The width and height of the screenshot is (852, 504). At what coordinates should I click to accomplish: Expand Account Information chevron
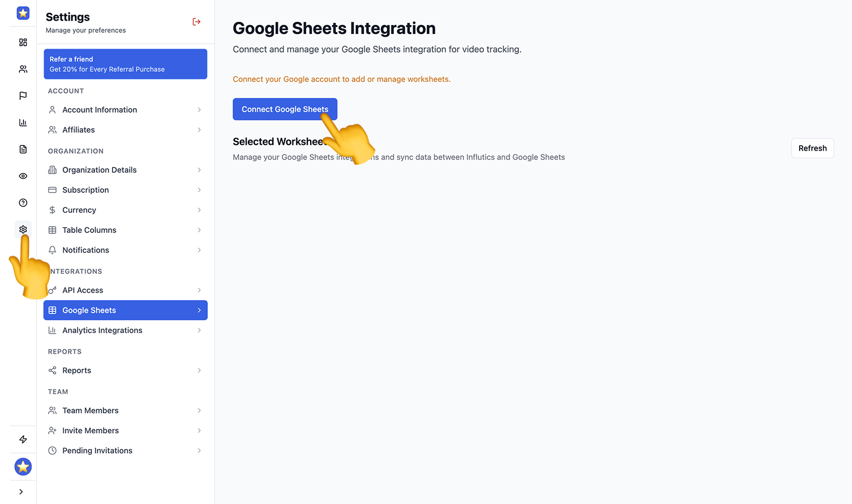(x=199, y=110)
